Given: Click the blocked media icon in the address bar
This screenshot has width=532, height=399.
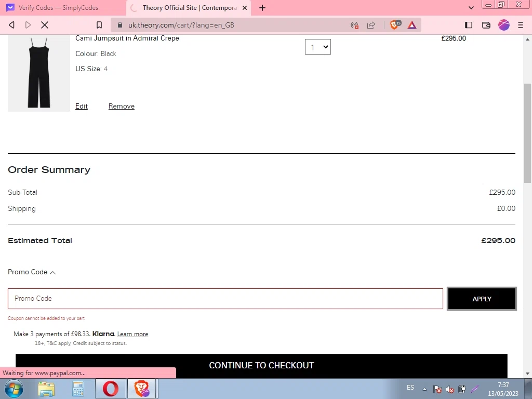Looking at the screenshot, I should coord(354,25).
